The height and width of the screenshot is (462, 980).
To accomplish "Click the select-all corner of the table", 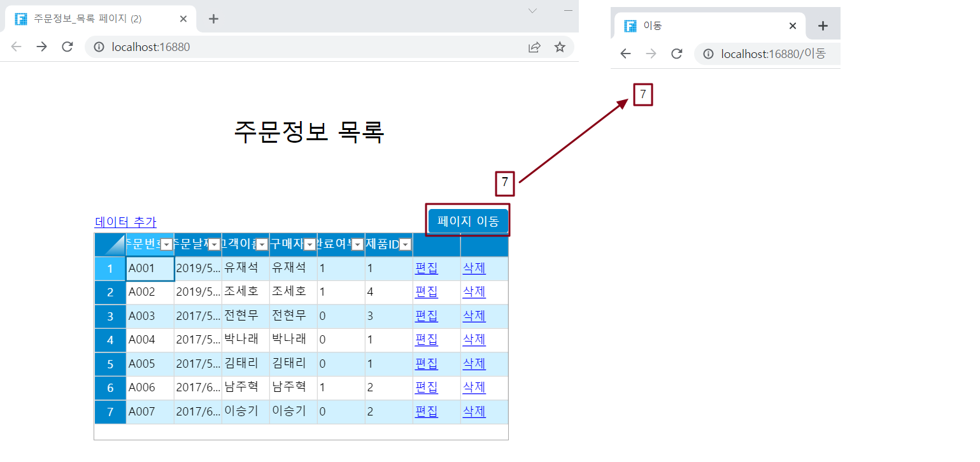I will (110, 245).
